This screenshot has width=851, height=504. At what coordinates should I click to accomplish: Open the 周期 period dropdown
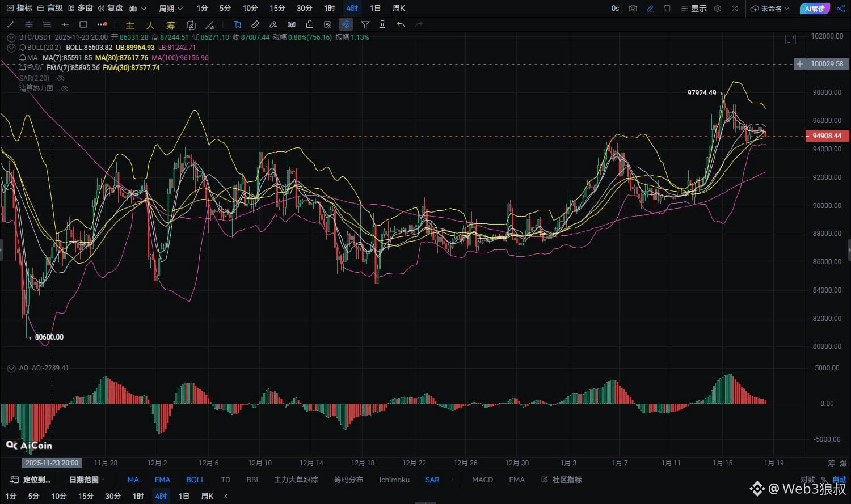point(171,9)
